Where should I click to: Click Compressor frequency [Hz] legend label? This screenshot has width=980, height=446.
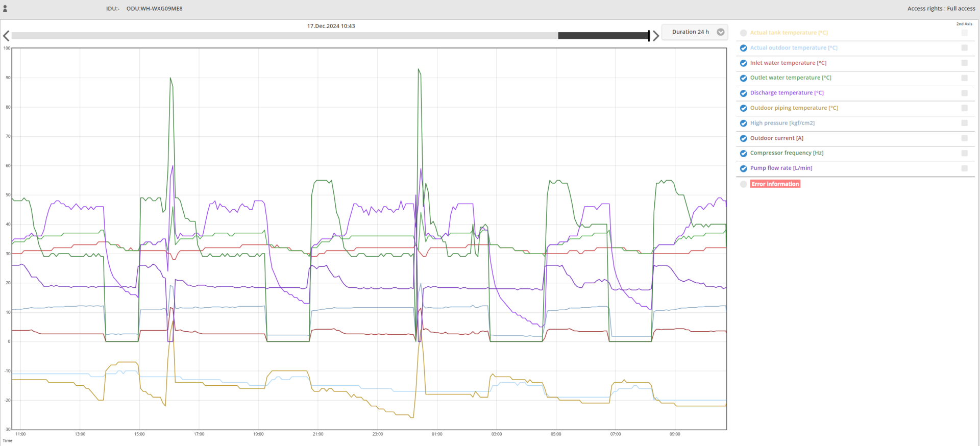786,153
